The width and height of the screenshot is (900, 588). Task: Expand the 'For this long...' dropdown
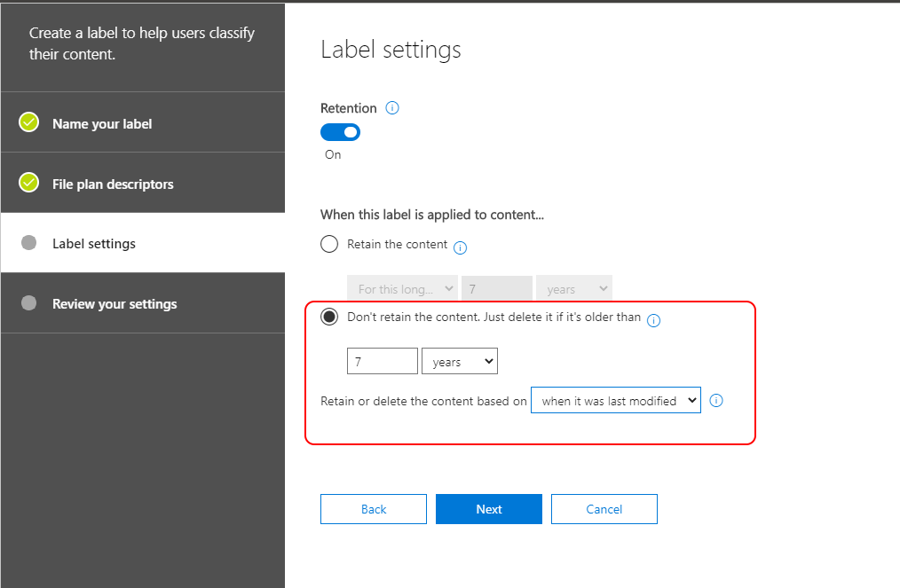402,288
